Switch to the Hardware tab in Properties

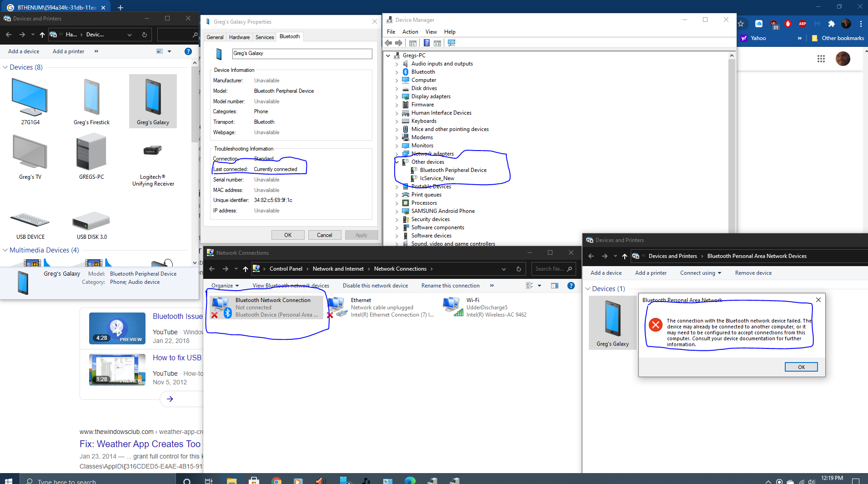click(239, 37)
